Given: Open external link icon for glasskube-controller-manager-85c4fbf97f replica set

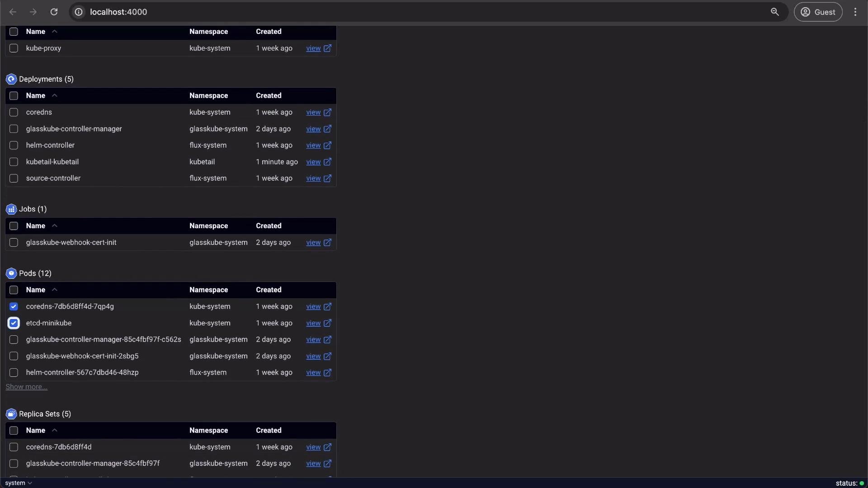Looking at the screenshot, I should click(x=328, y=464).
